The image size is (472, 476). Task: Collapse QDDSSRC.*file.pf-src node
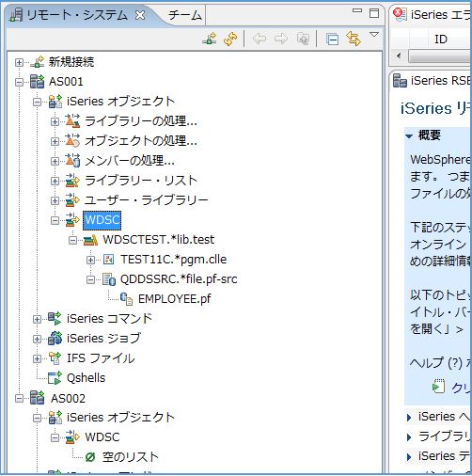[x=90, y=279]
